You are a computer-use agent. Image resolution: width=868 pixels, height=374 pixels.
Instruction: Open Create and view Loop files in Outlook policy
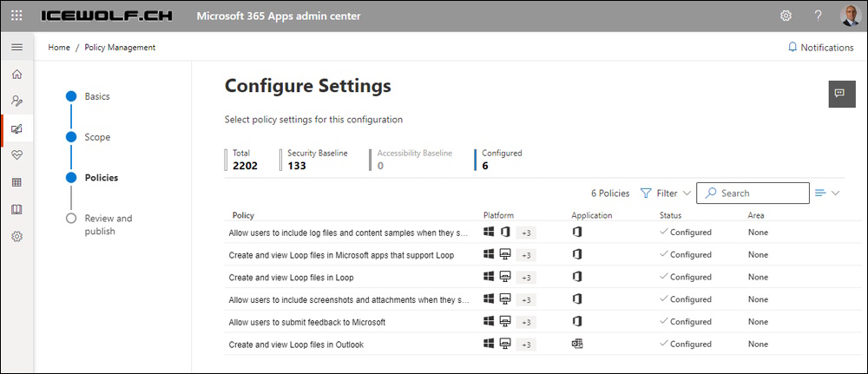[296, 344]
